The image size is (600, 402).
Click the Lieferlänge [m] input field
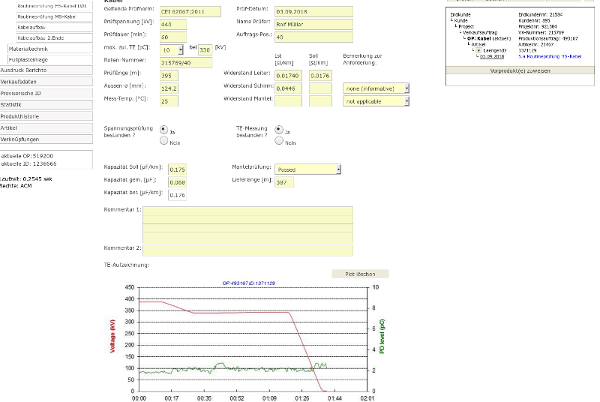click(284, 182)
